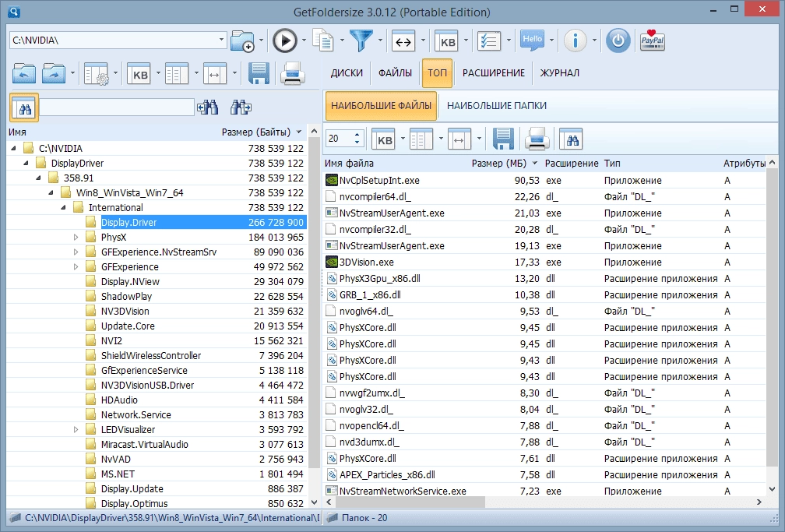Save top files list with floppy disk icon

click(x=502, y=139)
